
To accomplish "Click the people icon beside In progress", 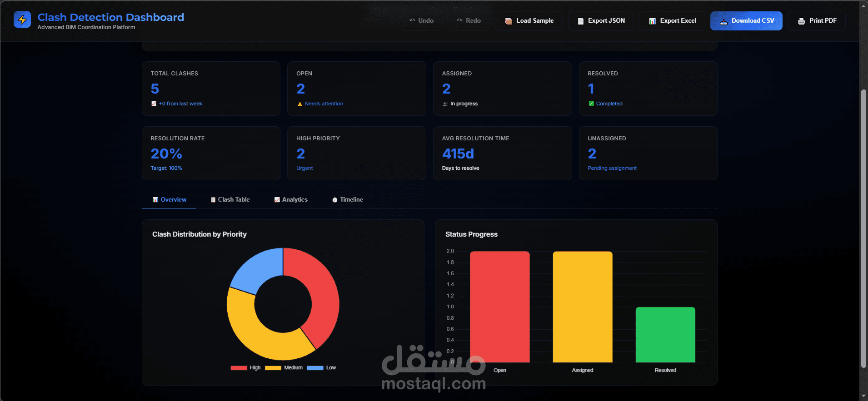I will coord(445,104).
